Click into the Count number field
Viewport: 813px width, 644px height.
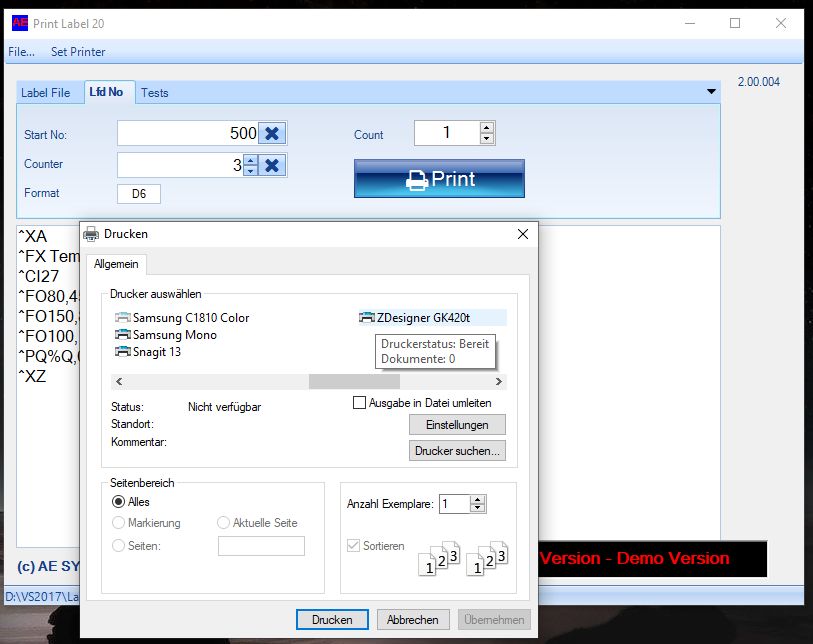pyautogui.click(x=447, y=133)
